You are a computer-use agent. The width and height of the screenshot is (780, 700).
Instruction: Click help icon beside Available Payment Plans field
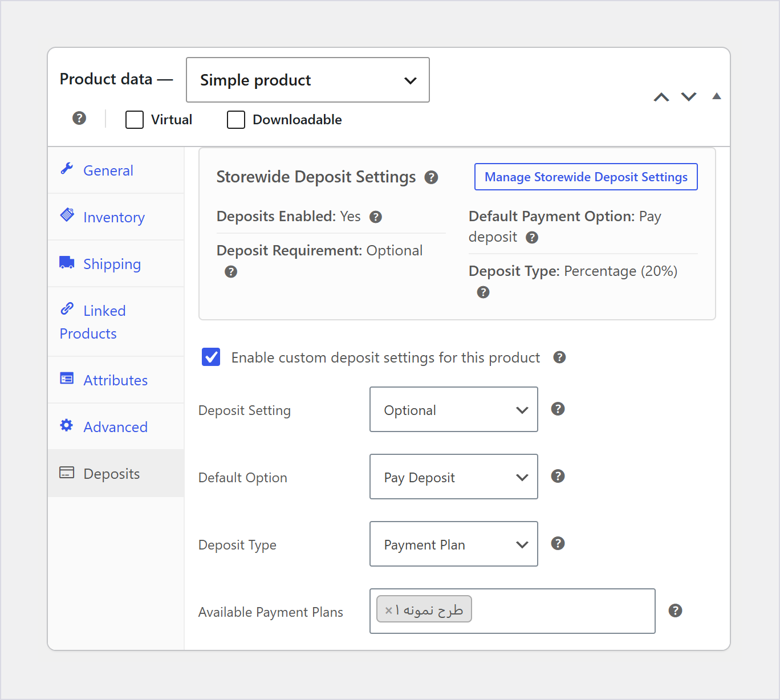(676, 611)
